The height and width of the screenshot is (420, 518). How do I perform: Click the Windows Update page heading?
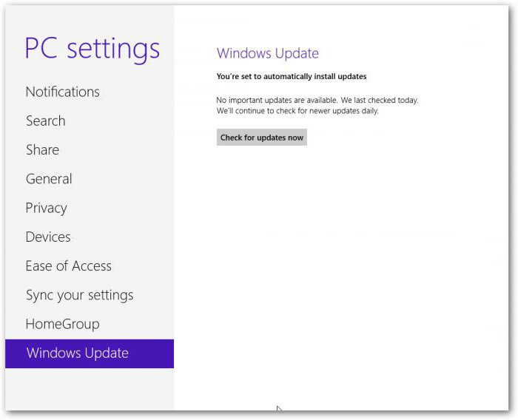268,53
